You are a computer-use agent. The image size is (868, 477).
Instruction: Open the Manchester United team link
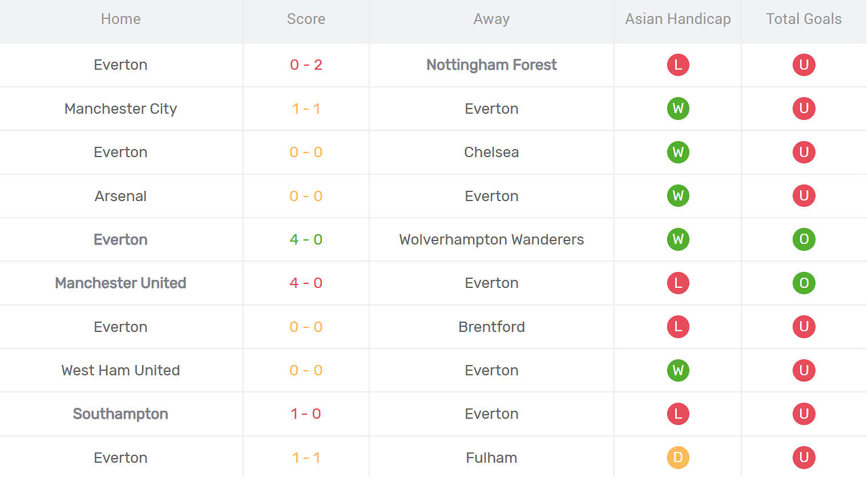point(120,283)
